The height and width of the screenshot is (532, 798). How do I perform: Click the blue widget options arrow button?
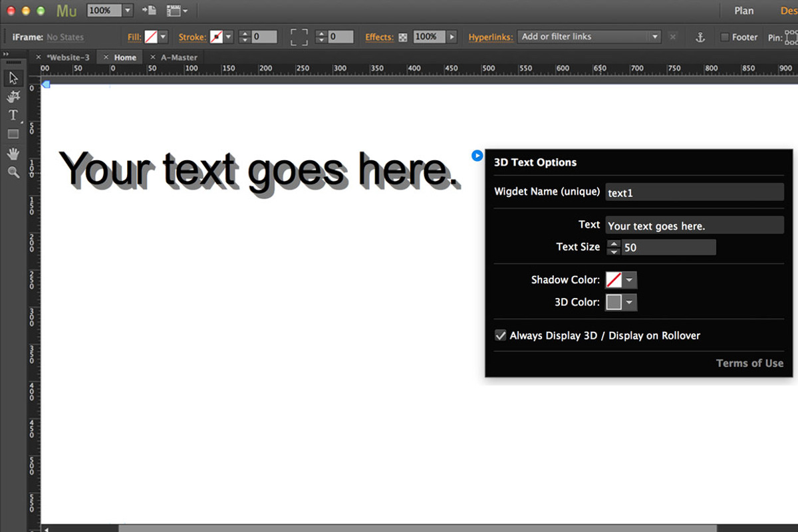pos(477,156)
